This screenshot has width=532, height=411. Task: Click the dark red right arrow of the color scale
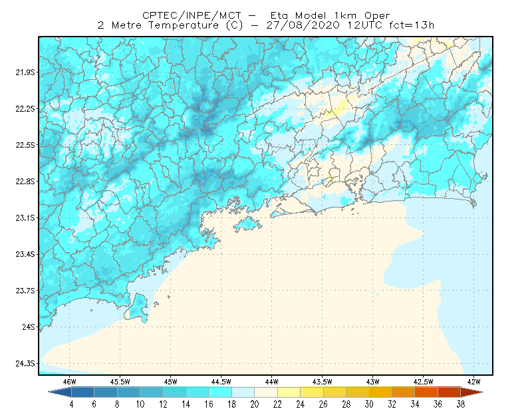(x=472, y=392)
